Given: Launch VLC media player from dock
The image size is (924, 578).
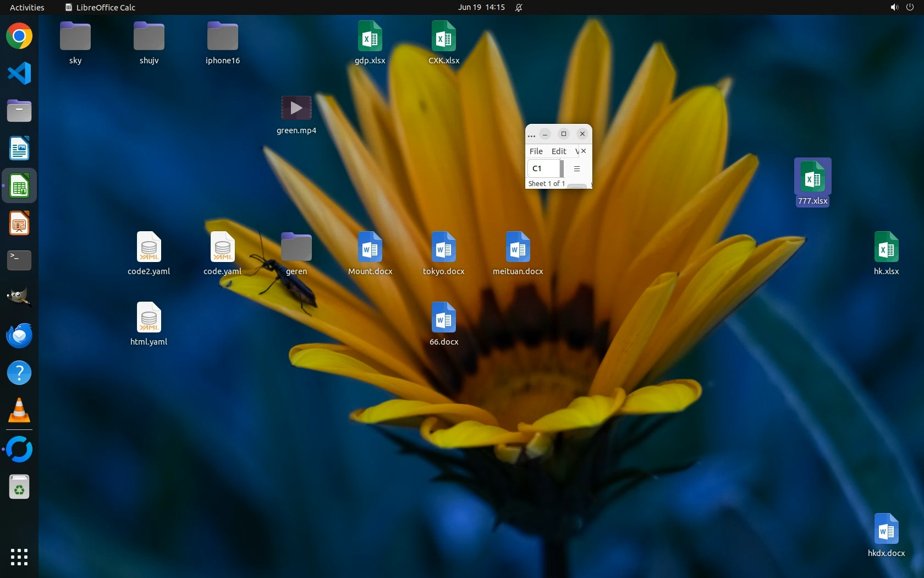Looking at the screenshot, I should click(19, 411).
